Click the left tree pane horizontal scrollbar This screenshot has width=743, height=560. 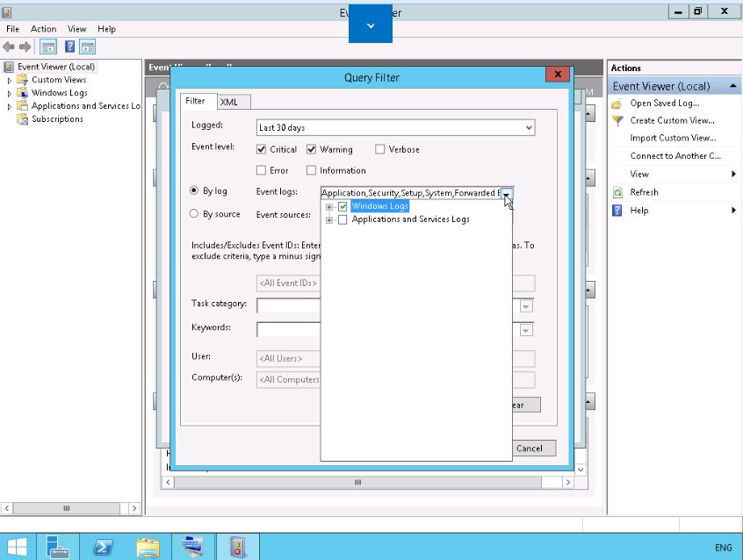67,508
